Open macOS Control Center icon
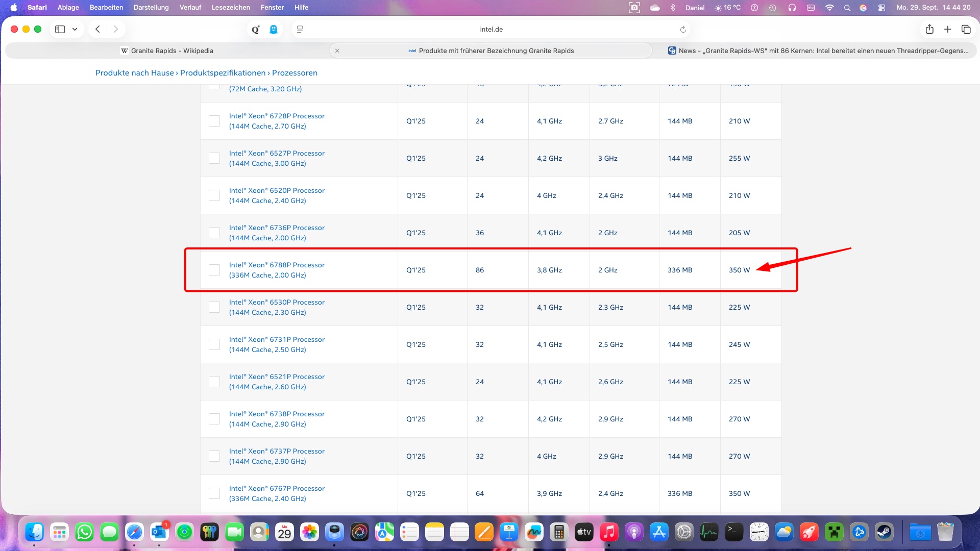980x551 pixels. coord(881,8)
